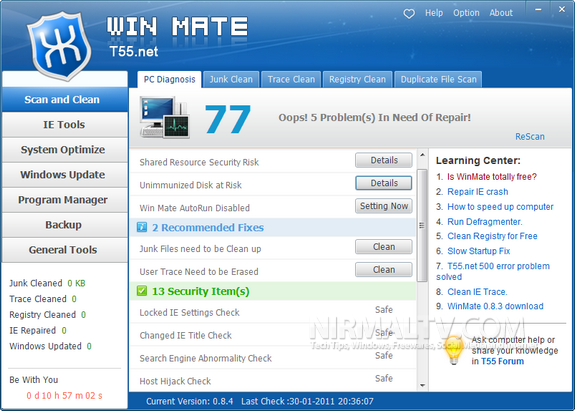Image resolution: width=575 pixels, height=411 pixels.
Task: Click the results list scrollbar thumb
Action: click(x=422, y=225)
